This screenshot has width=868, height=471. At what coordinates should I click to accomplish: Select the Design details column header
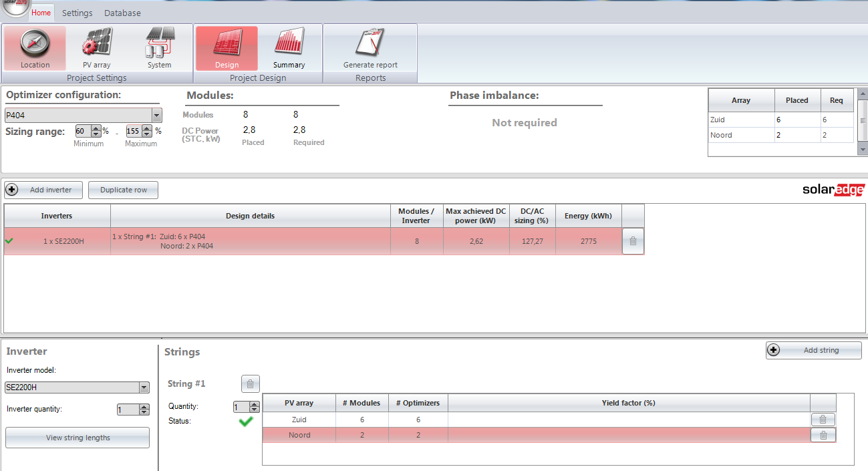250,216
